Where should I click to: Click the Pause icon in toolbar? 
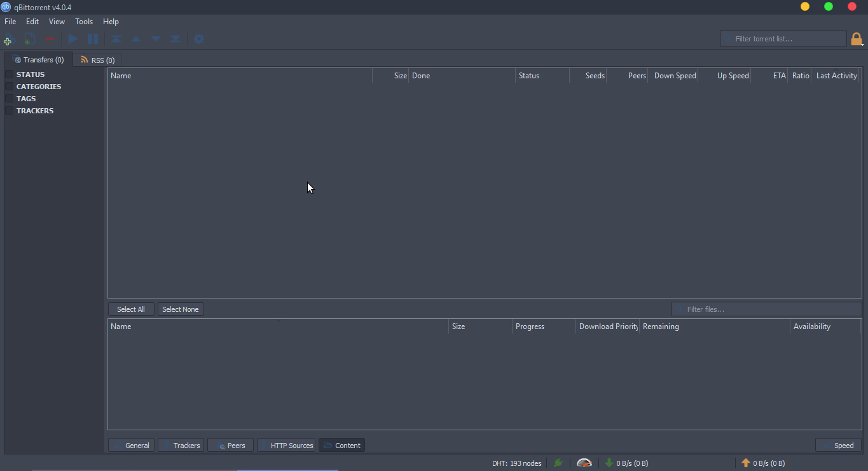point(93,39)
